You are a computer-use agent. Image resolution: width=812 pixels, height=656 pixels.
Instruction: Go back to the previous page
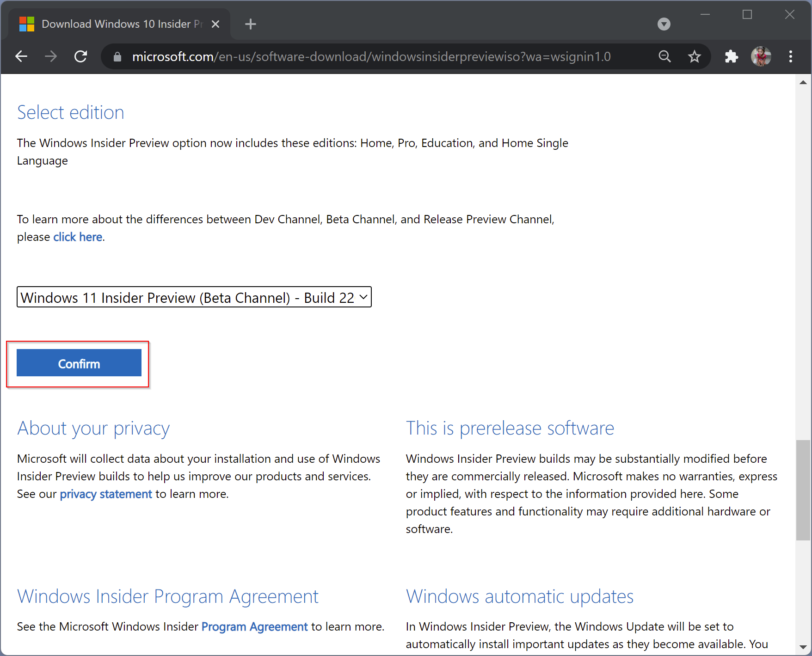click(x=21, y=56)
